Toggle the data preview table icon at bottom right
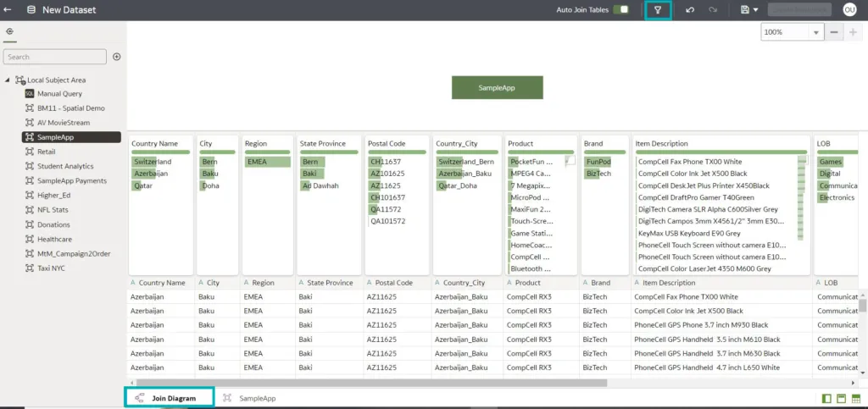 (x=856, y=398)
